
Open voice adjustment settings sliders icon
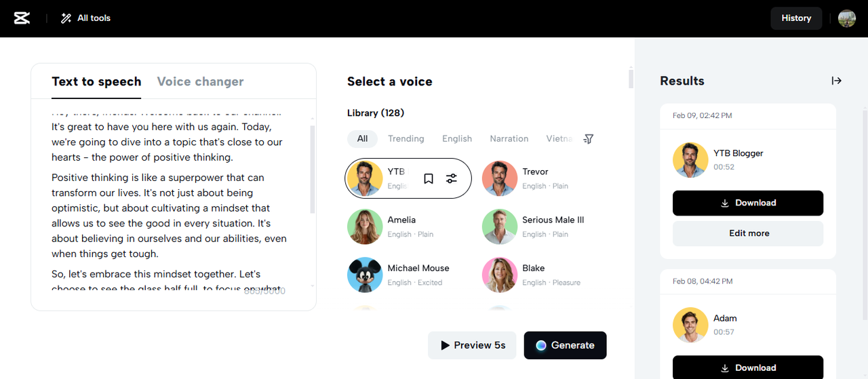[x=452, y=179]
